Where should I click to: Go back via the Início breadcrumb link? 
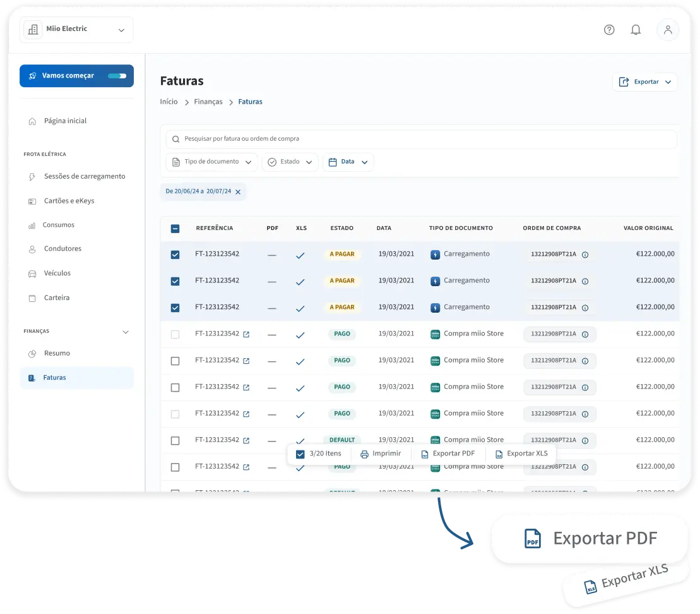[169, 101]
